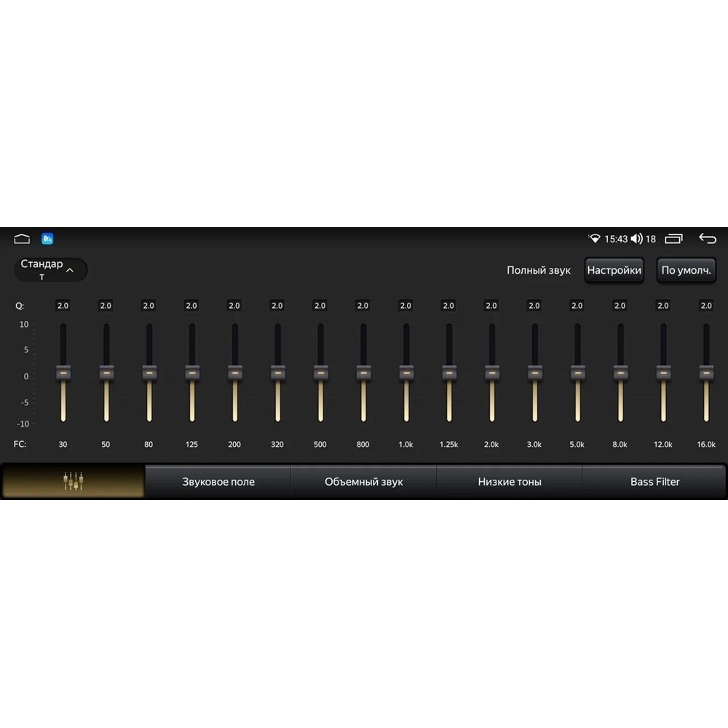Click the 16.0k frequency label
Screen dimensions: 728x728
(706, 444)
